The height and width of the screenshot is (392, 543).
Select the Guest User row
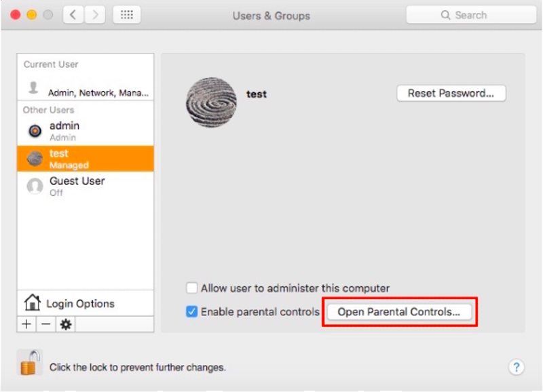(x=86, y=186)
